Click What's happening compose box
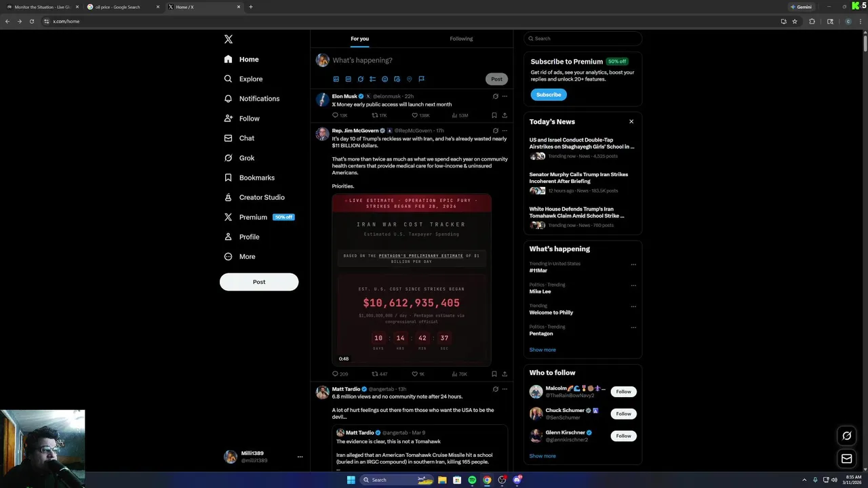 pyautogui.click(x=420, y=60)
